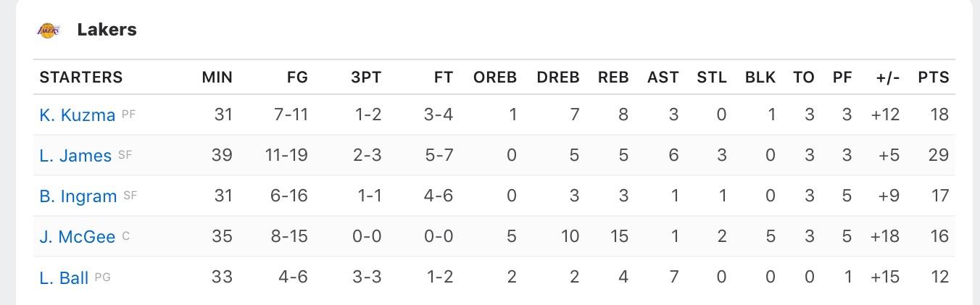This screenshot has height=305, width=980.
Task: Click the BLK column header
Action: 760,78
